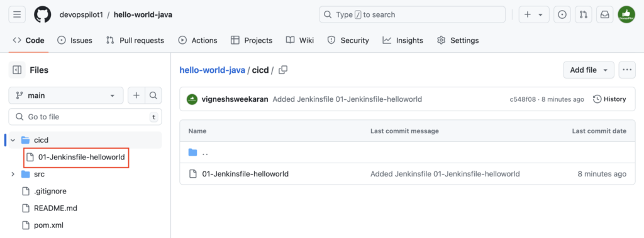Go to the GitHub homepage logo
644x238 pixels.
click(x=42, y=14)
